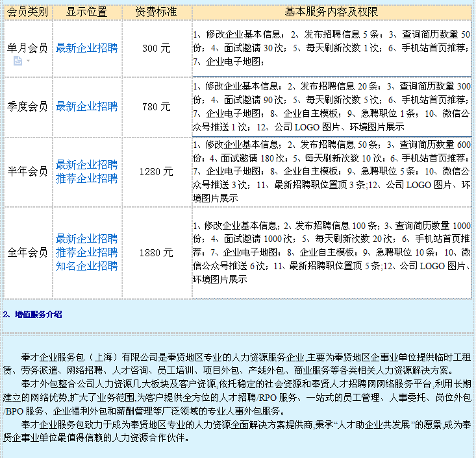This screenshot has height=458, width=476.
Task: Select the 半年会员 cell text
Action: [x=27, y=172]
